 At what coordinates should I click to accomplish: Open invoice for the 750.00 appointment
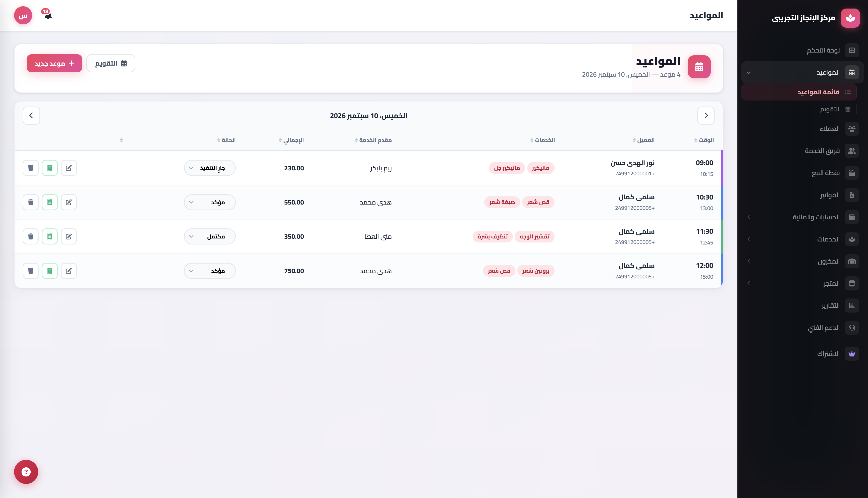(x=49, y=271)
